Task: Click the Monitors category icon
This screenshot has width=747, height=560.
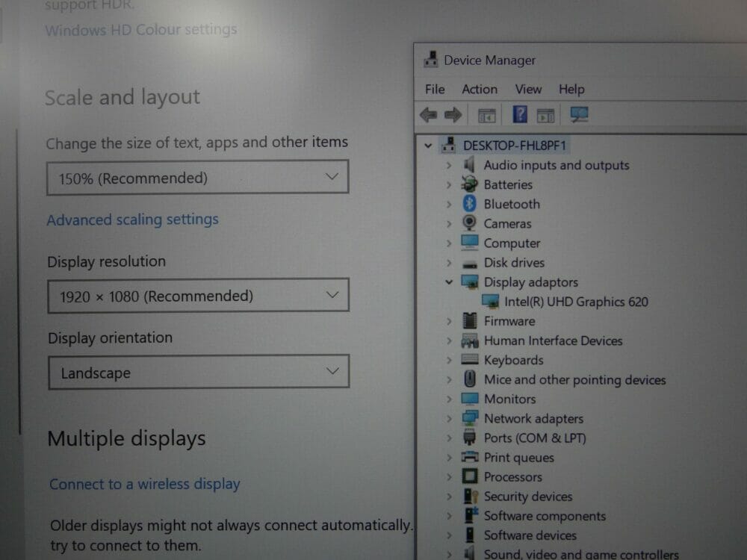Action: 470,399
